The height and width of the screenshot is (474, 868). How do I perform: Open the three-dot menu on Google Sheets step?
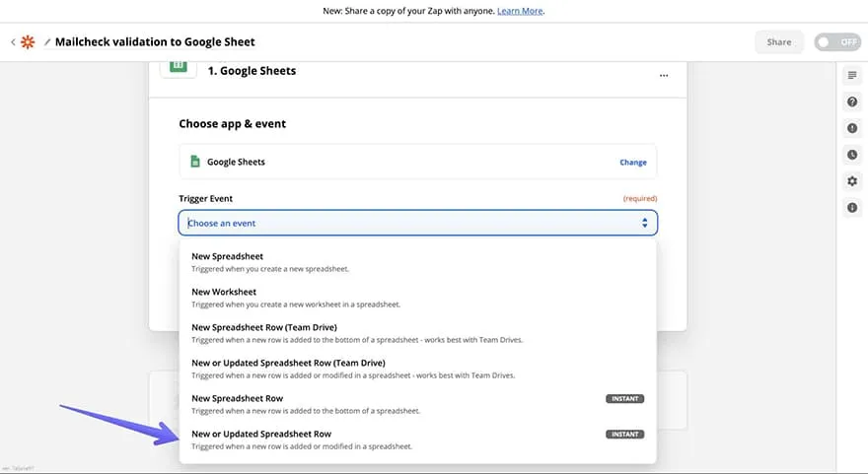[664, 75]
